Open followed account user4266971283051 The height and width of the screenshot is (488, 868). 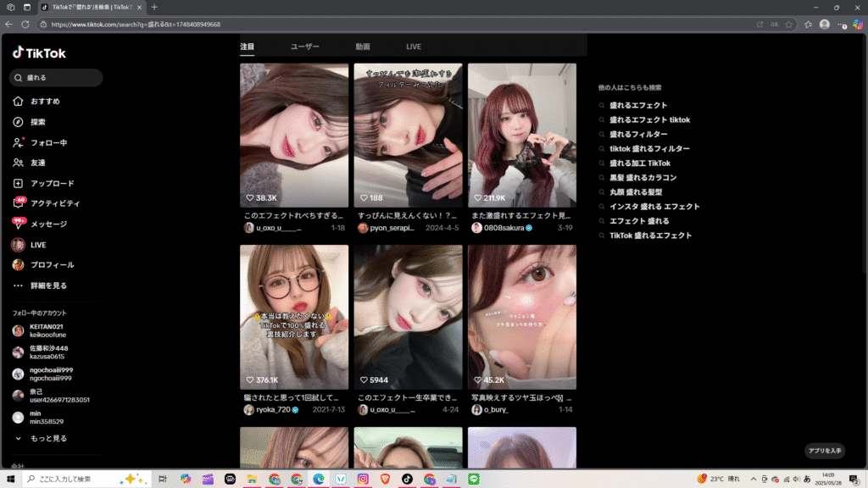tap(51, 396)
